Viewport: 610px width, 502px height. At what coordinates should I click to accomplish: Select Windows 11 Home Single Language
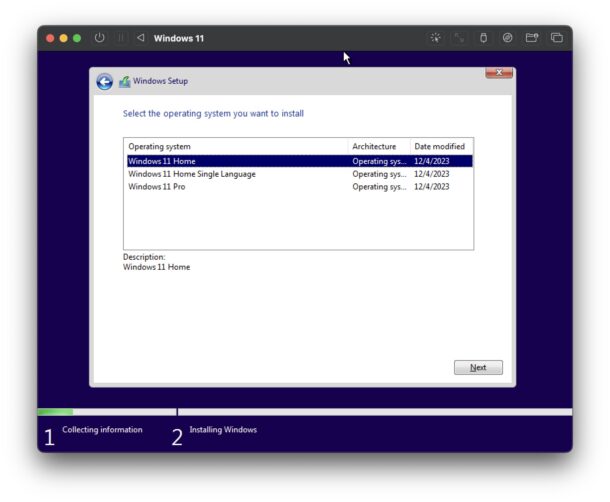point(191,174)
